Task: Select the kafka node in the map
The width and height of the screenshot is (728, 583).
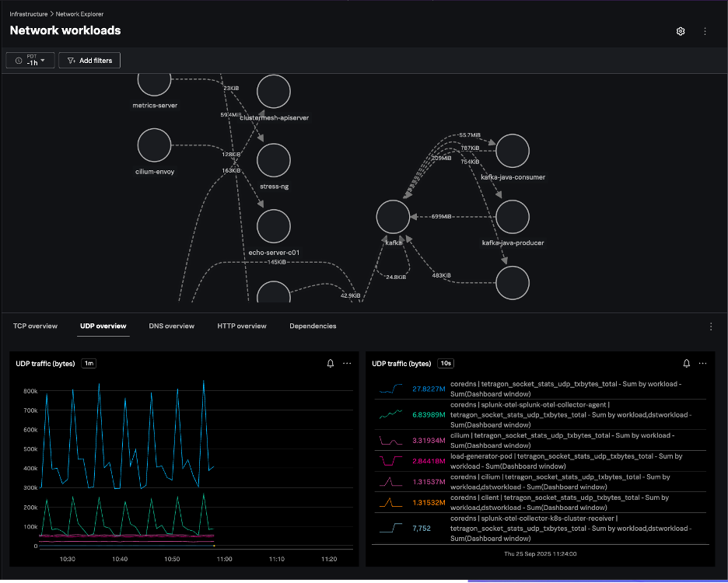Action: [393, 216]
